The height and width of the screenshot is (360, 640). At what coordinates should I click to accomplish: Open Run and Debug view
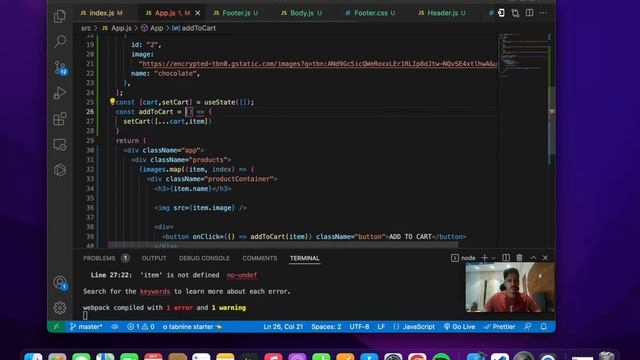(60, 93)
